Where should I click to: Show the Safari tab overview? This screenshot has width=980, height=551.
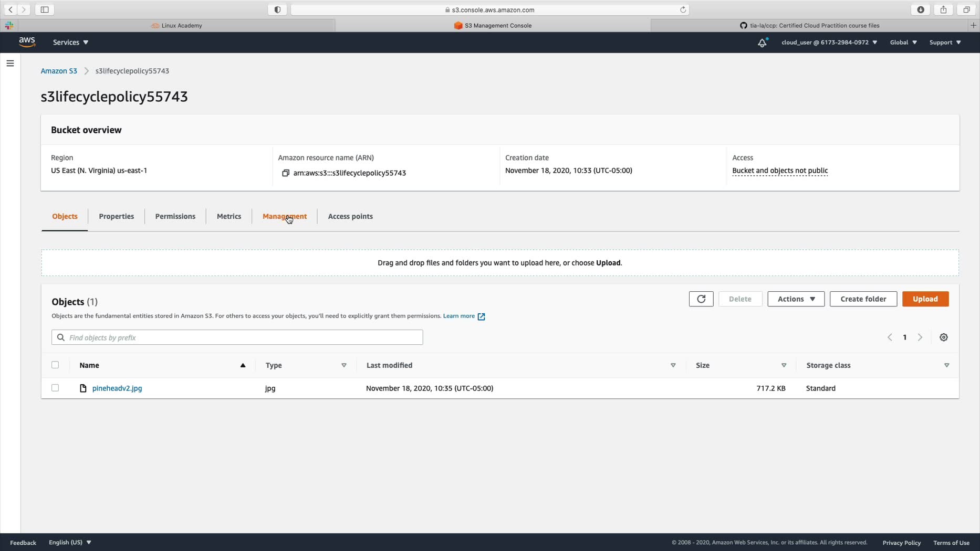(966, 9)
